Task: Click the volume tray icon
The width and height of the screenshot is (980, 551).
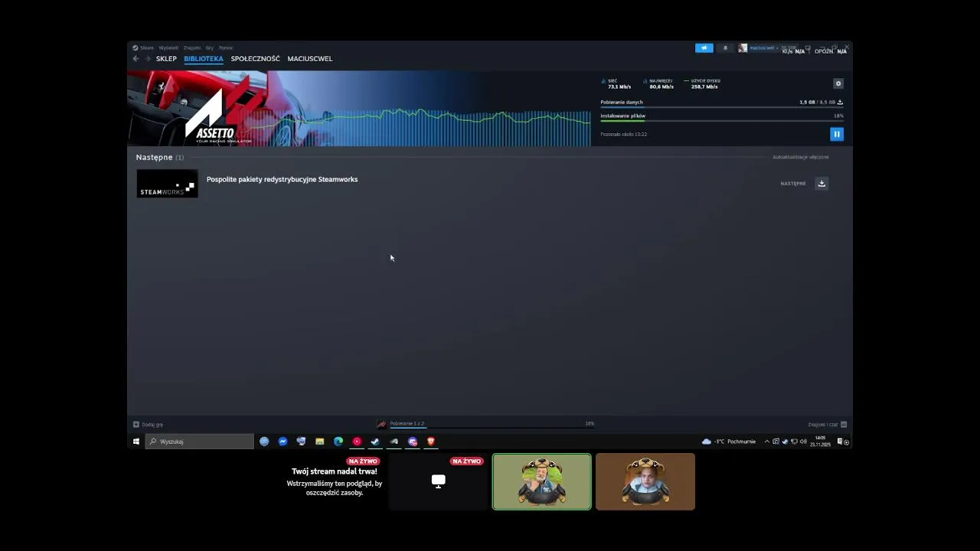Action: pos(803,442)
